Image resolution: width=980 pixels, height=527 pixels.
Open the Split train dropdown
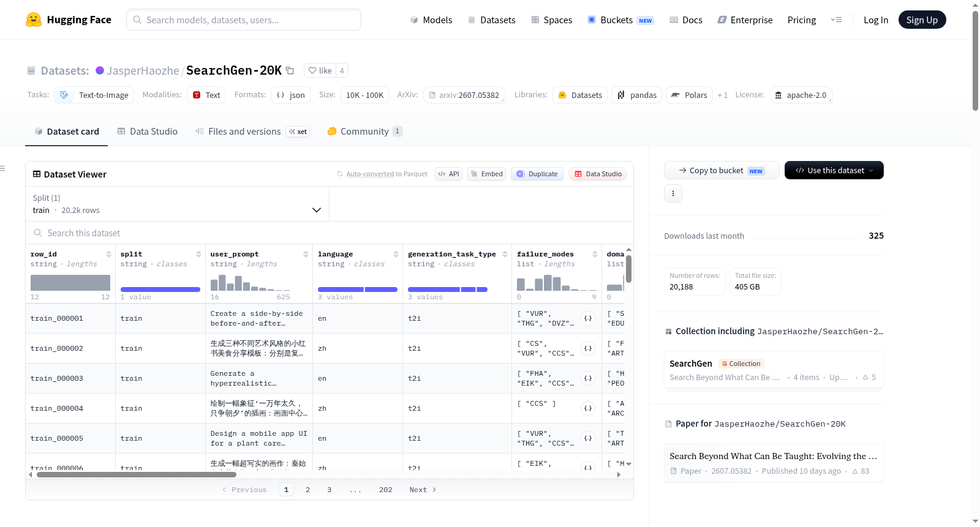click(x=177, y=204)
